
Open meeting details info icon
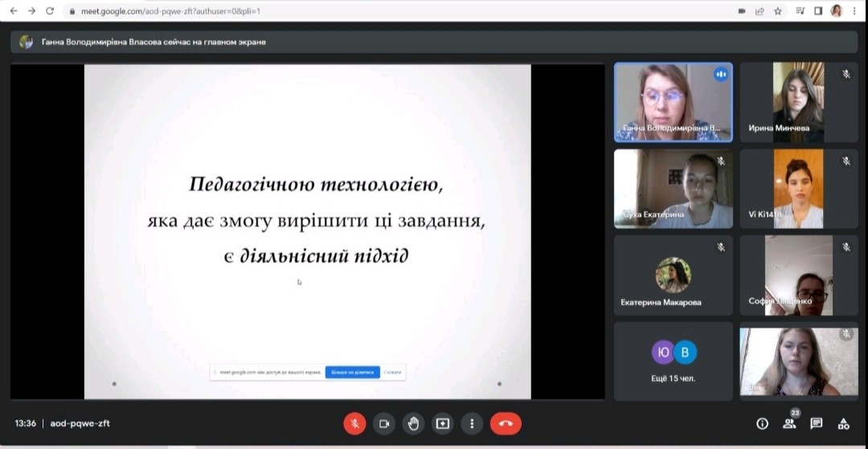762,423
